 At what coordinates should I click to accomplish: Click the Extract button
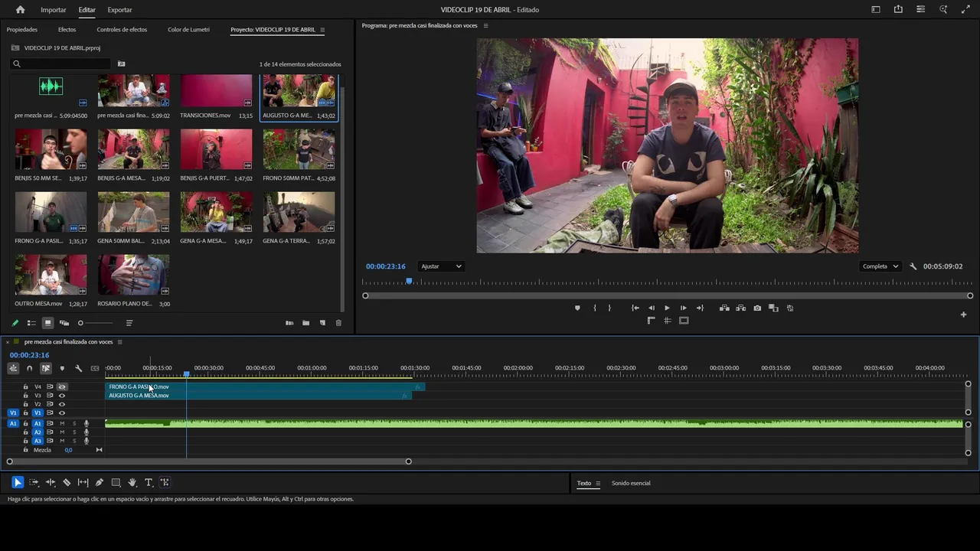(x=740, y=308)
